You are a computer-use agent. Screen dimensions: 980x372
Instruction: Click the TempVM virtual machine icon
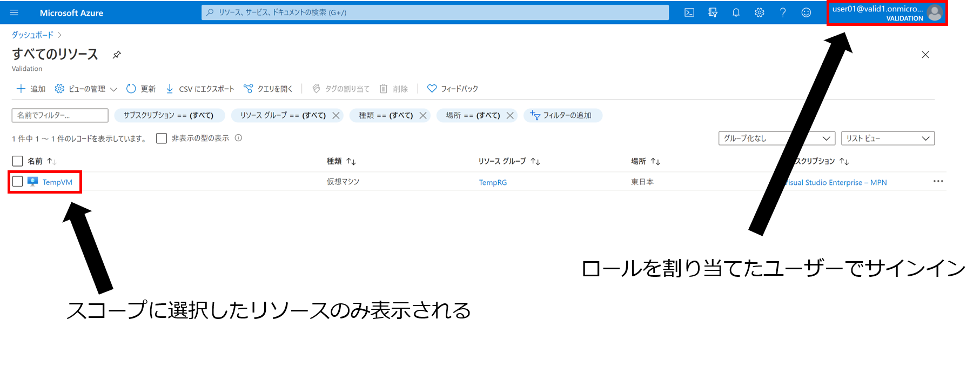point(32,182)
